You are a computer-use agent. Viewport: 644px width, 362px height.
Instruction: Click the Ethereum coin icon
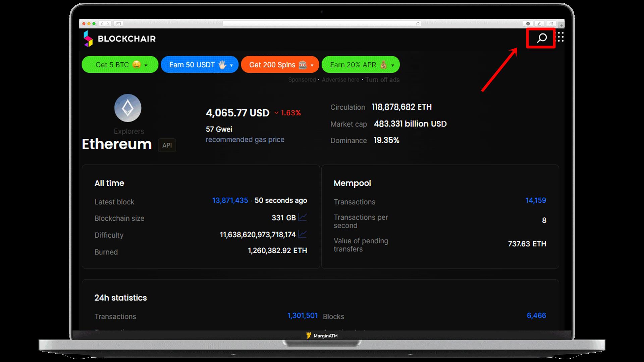[x=128, y=108]
